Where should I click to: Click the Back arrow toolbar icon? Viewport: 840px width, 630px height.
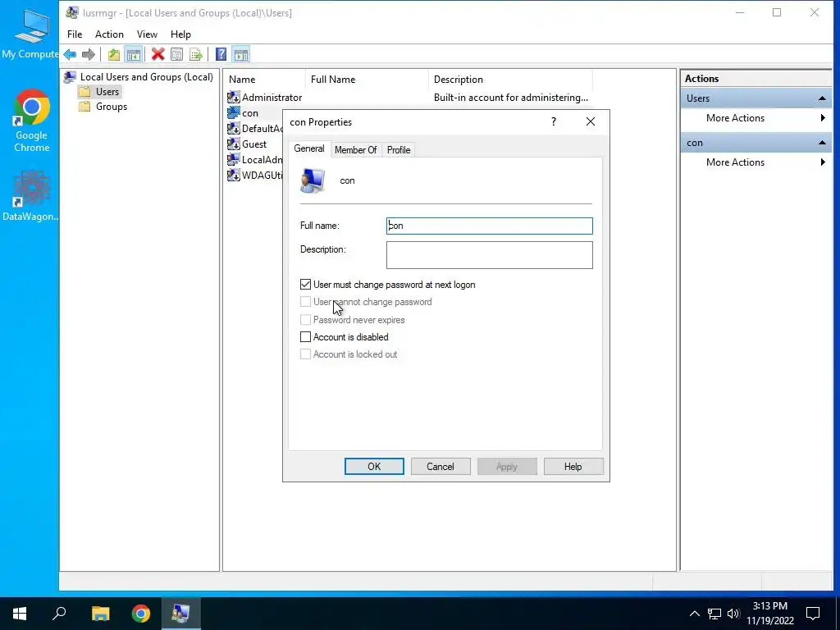[x=70, y=54]
